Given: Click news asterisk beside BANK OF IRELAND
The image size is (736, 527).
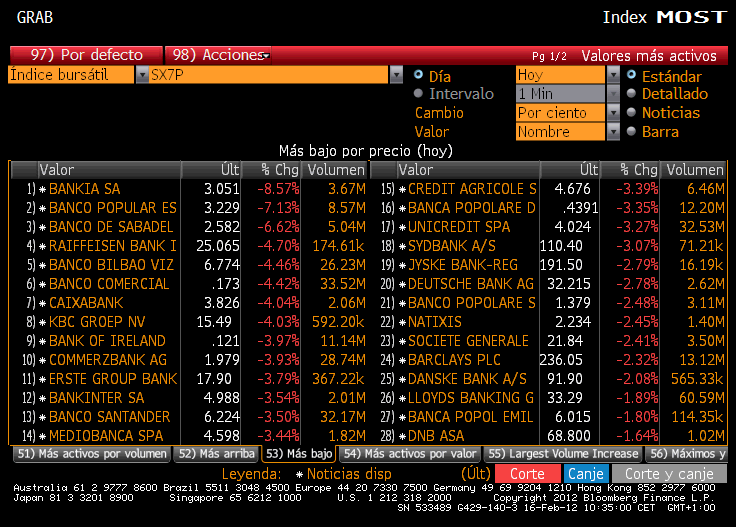Looking at the screenshot, I should pyautogui.click(x=42, y=342).
